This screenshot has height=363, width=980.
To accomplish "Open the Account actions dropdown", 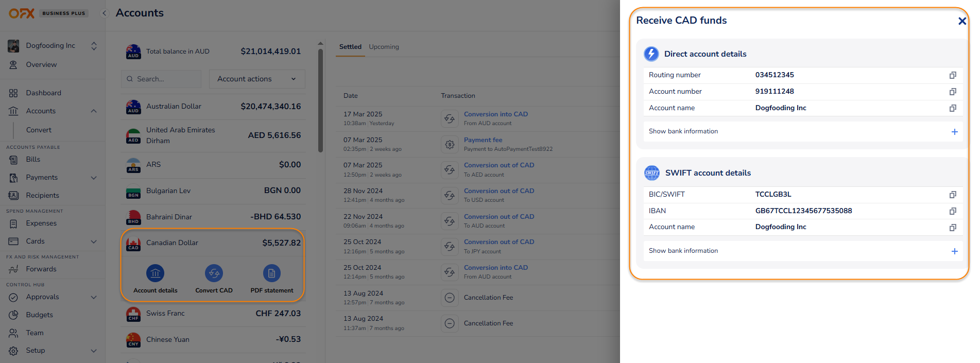I will tap(256, 79).
